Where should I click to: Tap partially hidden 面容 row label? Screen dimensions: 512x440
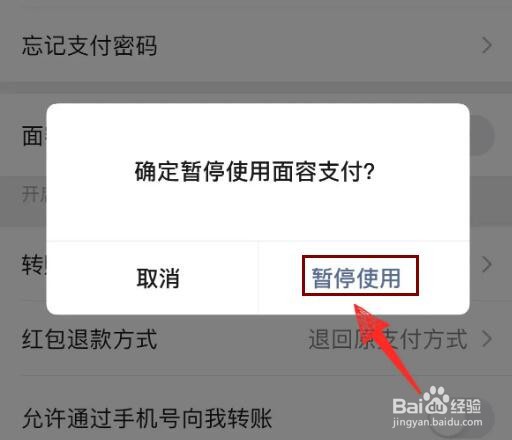(x=34, y=136)
